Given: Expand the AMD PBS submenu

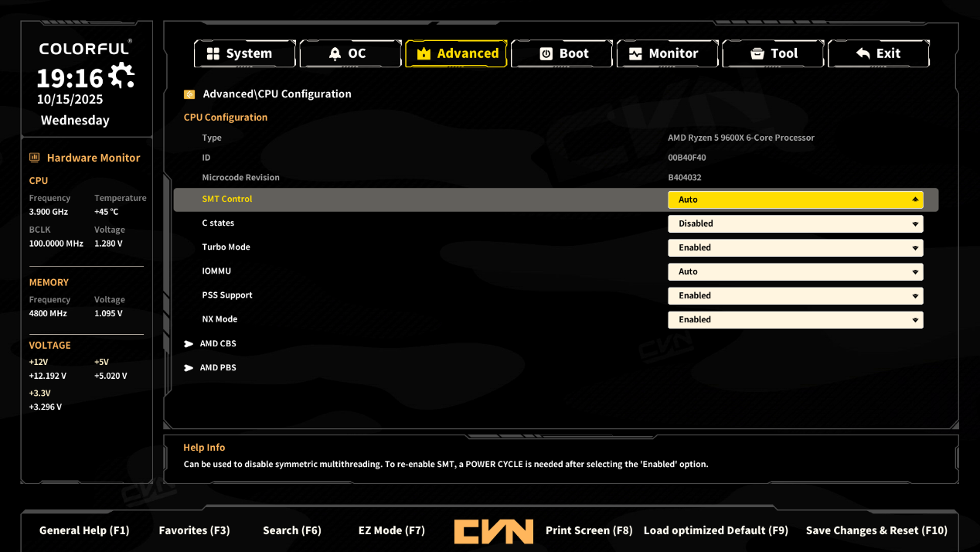Looking at the screenshot, I should 218,368.
